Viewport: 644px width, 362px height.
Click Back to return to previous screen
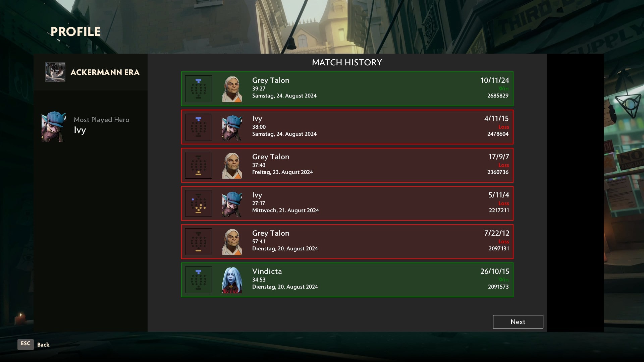coord(43,344)
